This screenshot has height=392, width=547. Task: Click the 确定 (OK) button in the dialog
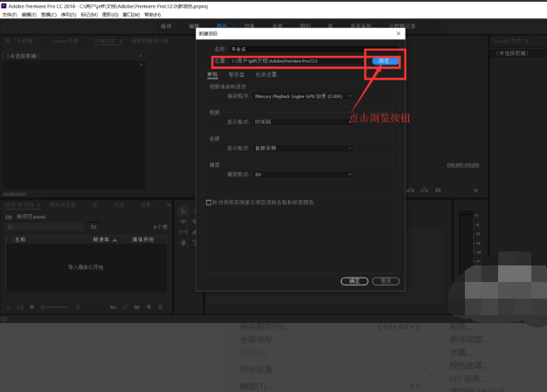(354, 281)
